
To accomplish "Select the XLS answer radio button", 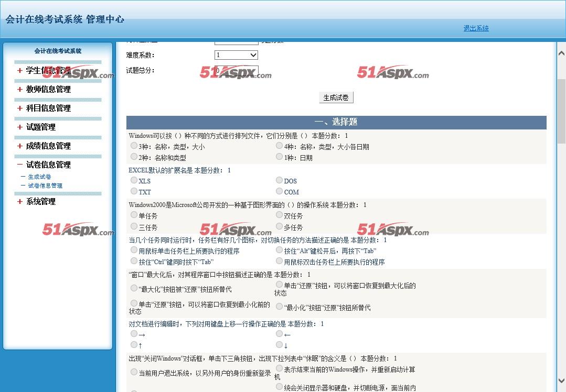I will pyautogui.click(x=134, y=180).
